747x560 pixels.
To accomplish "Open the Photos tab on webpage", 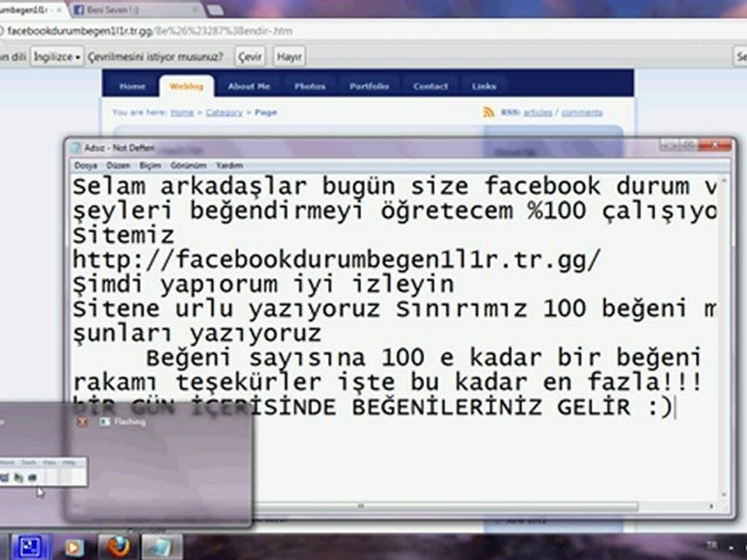I will pos(310,86).
